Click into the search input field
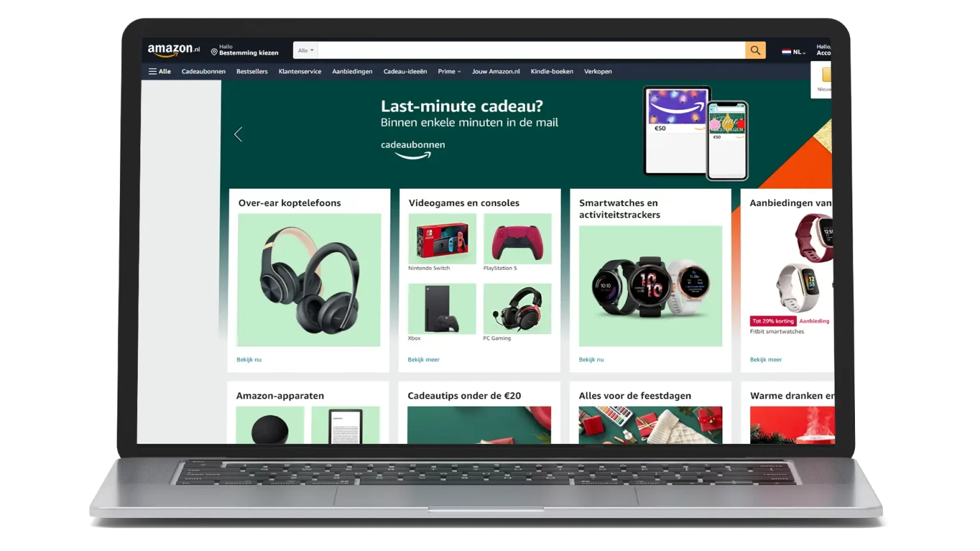The width and height of the screenshot is (980, 551). [531, 50]
